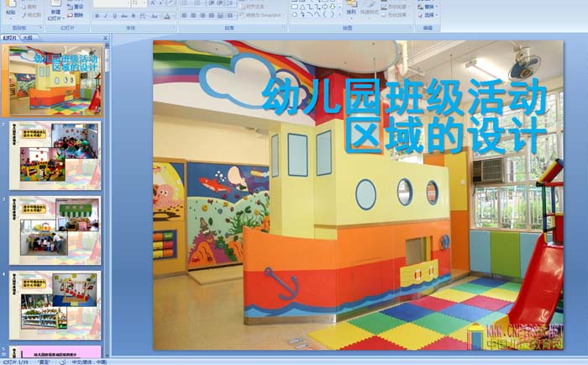
Task: Select the Left Brace shape
Action: (325, 14)
